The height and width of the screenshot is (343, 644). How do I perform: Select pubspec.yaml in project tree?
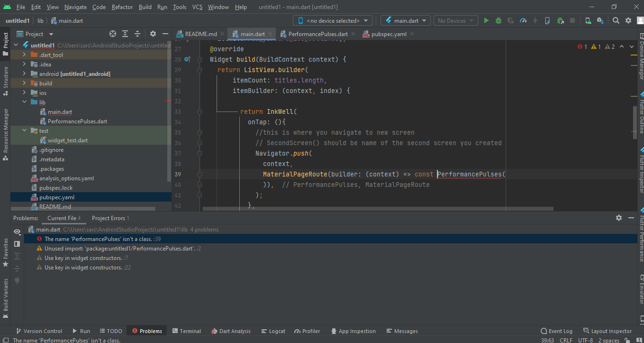point(57,197)
